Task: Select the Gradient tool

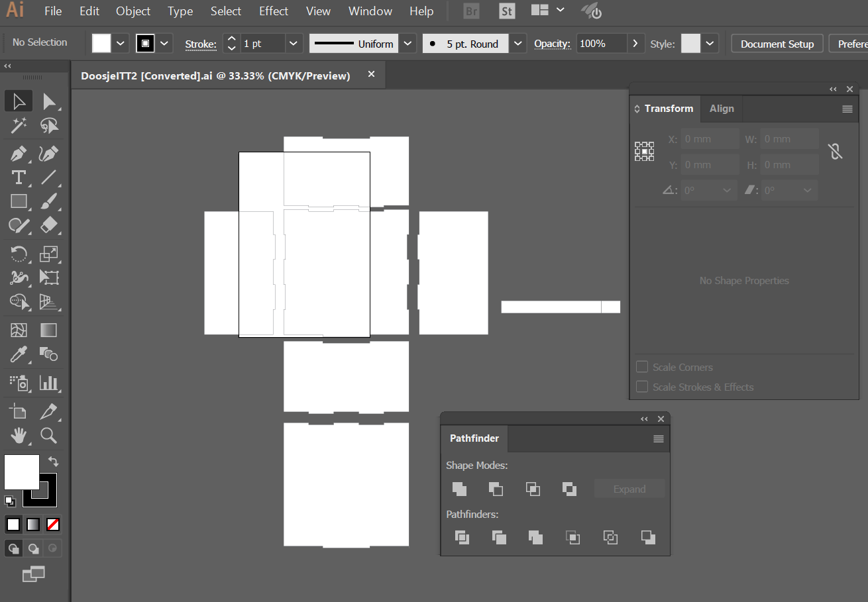Action: click(x=49, y=330)
